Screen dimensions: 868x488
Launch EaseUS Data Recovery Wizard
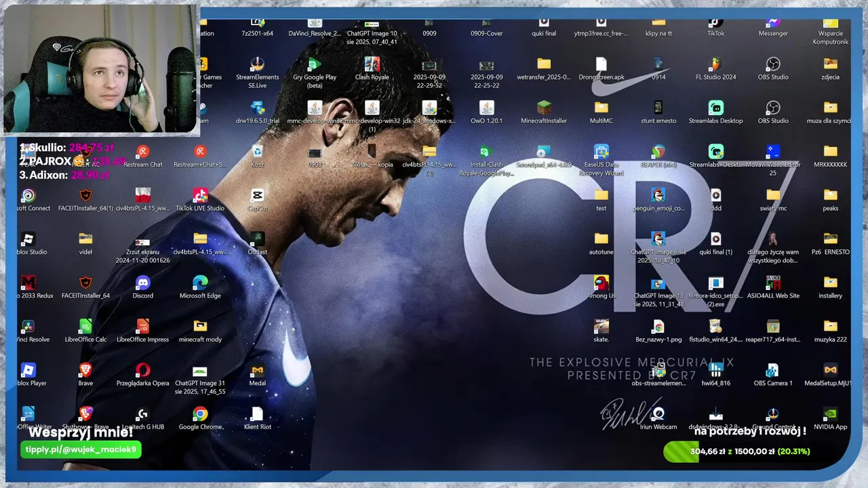click(x=601, y=160)
